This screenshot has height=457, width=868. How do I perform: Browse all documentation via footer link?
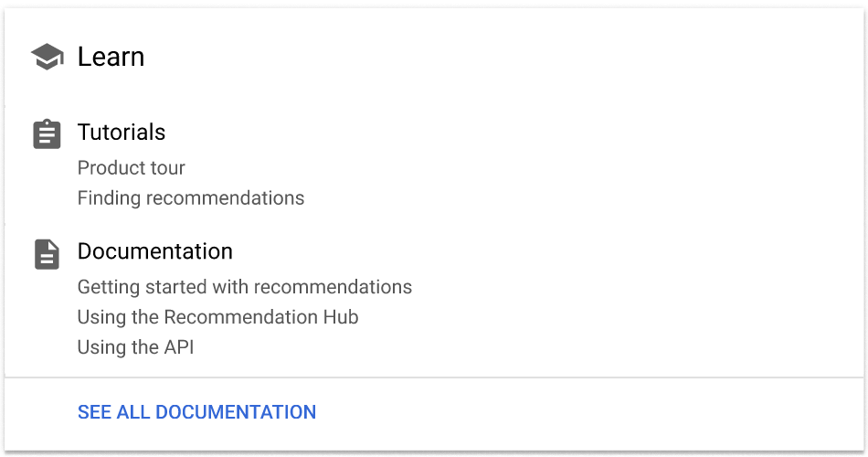[196, 412]
